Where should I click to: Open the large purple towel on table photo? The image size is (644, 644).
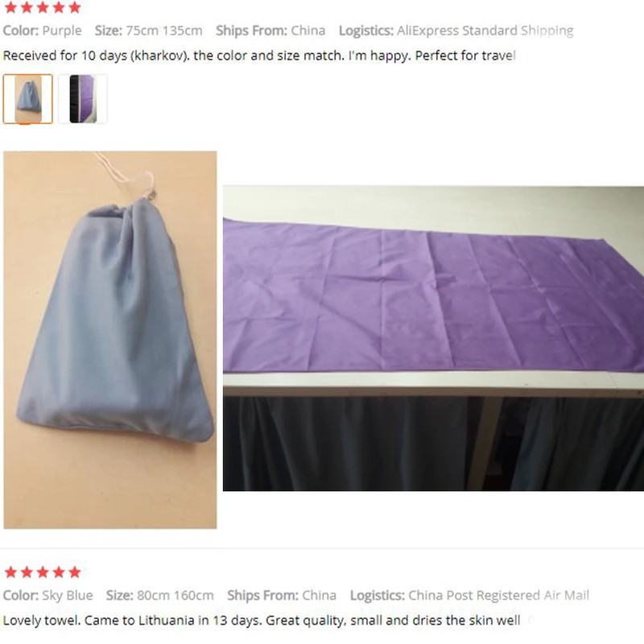tap(433, 338)
